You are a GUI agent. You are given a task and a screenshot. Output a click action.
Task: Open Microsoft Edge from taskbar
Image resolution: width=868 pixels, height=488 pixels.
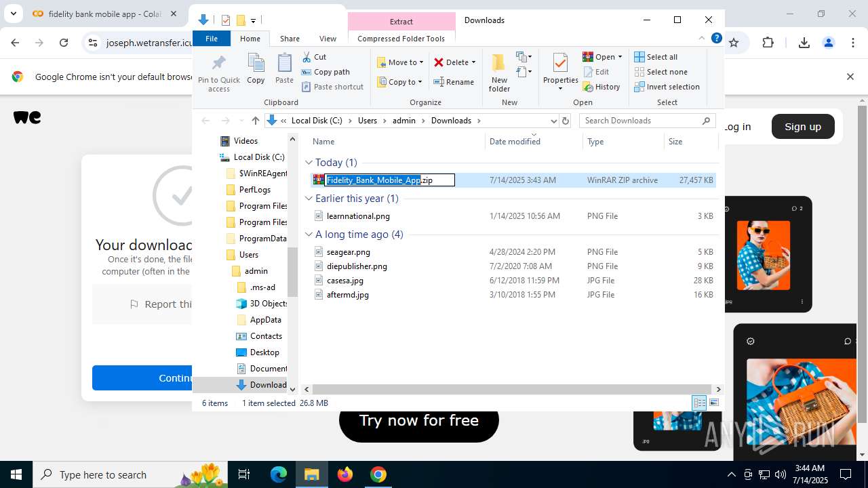pos(279,474)
